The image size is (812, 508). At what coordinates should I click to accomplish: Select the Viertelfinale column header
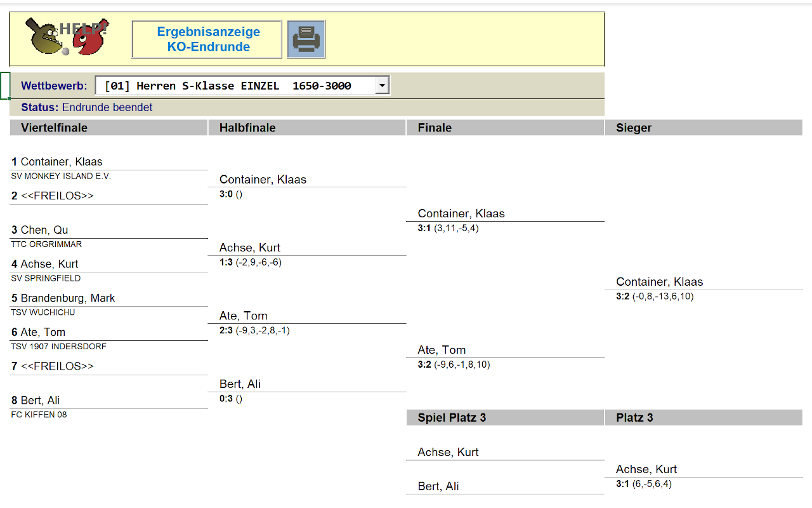click(x=54, y=128)
